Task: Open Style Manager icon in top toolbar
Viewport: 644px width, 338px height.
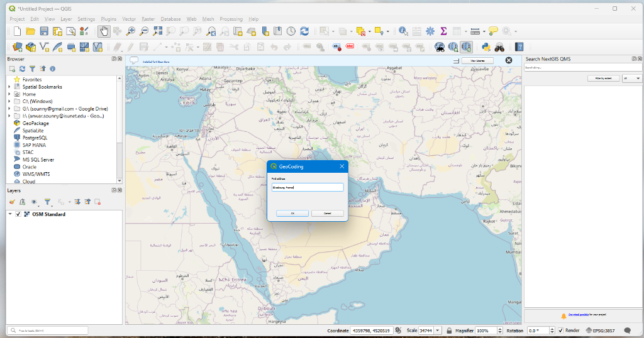Action: (x=84, y=31)
